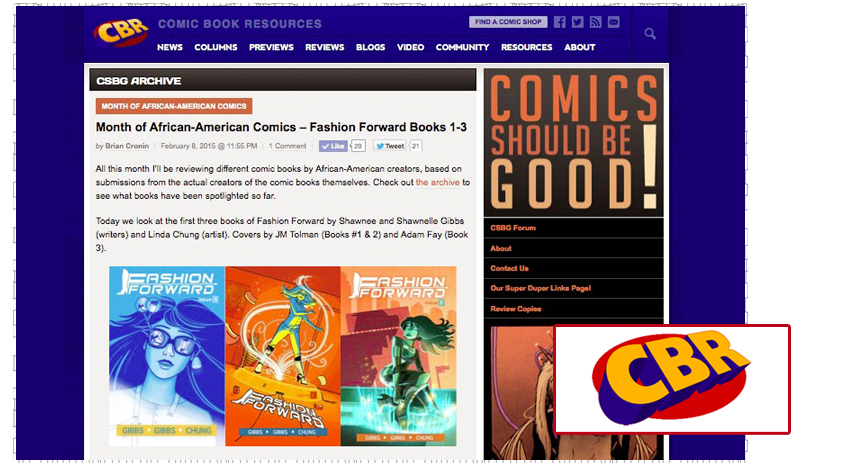Open the RSS feed icon
The image size is (850, 463).
(x=595, y=22)
